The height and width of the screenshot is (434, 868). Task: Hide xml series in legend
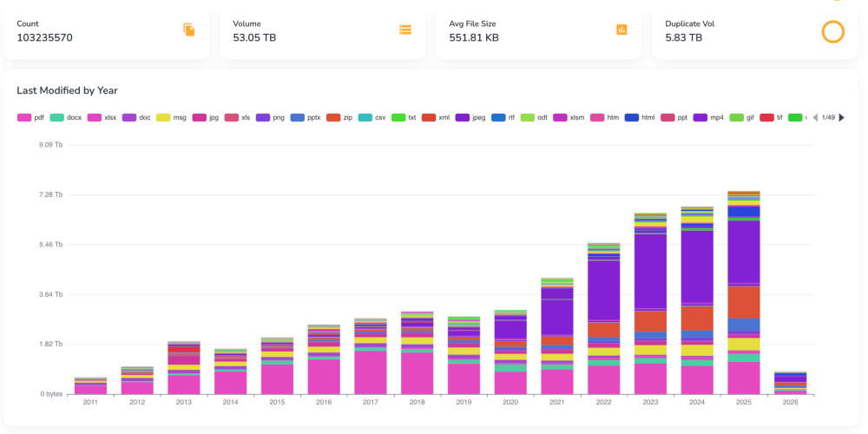pos(437,117)
